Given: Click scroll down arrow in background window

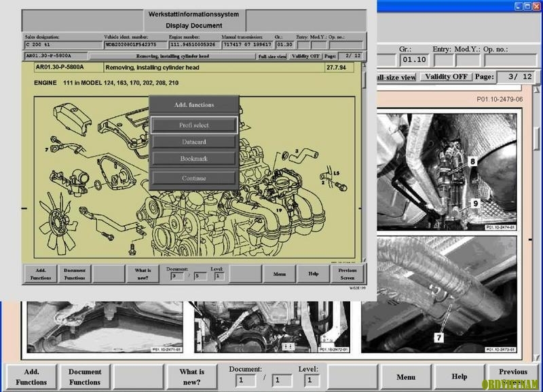Looking at the screenshot, I should (x=536, y=357).
